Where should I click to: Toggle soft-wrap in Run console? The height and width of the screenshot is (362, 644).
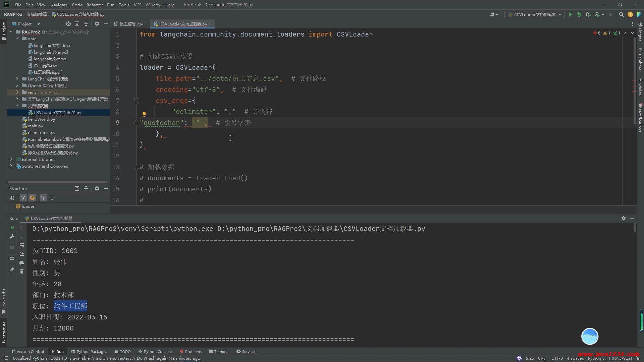pos(22,245)
